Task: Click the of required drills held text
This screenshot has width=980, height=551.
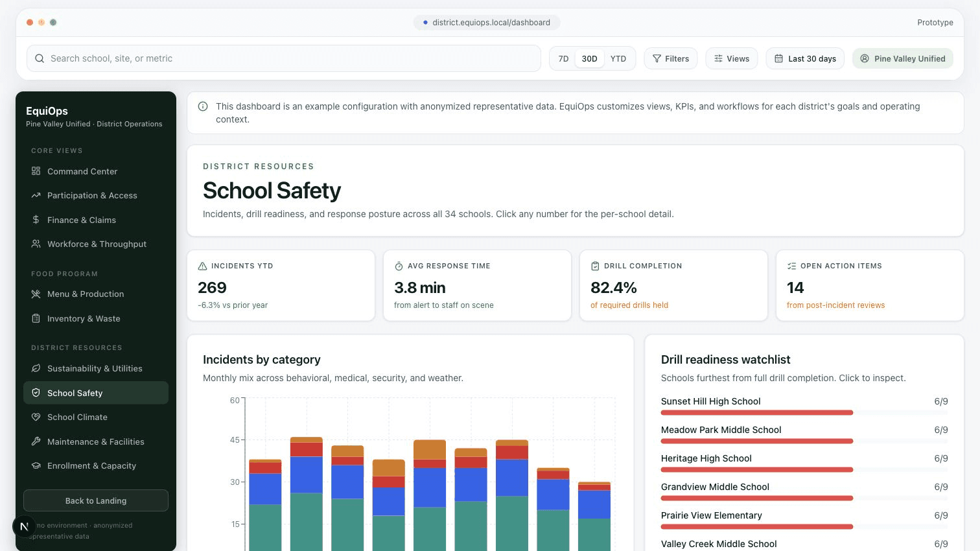Action: 629,305
